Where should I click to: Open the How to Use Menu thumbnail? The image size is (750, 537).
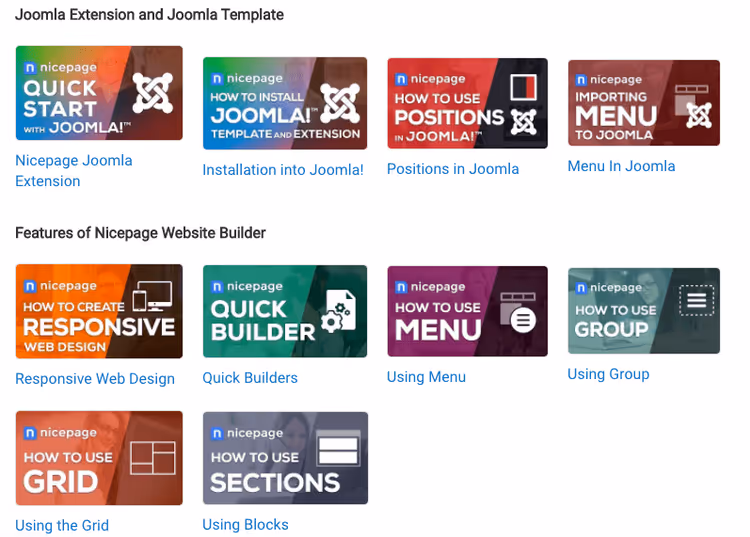[467, 311]
